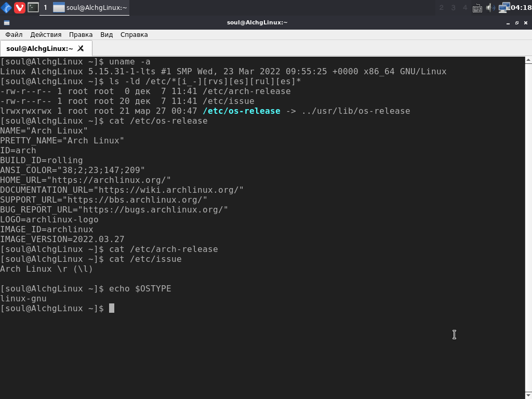The width and height of the screenshot is (532, 399).
Task: Click the https://bugs.archlinux.org/ bug report URL
Action: tap(153, 209)
